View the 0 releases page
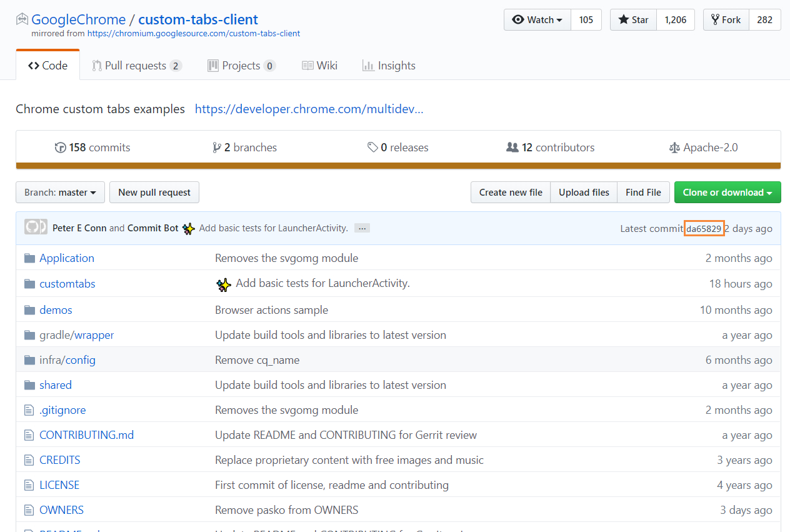 click(398, 148)
